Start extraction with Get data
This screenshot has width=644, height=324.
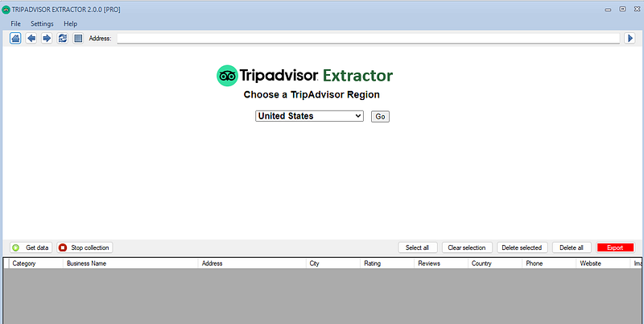tap(31, 247)
